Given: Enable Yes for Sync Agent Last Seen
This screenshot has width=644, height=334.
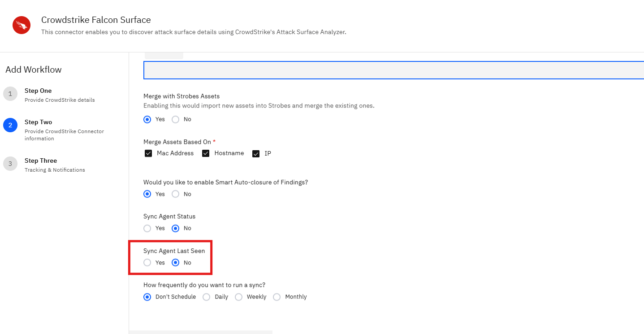Looking at the screenshot, I should click(147, 263).
